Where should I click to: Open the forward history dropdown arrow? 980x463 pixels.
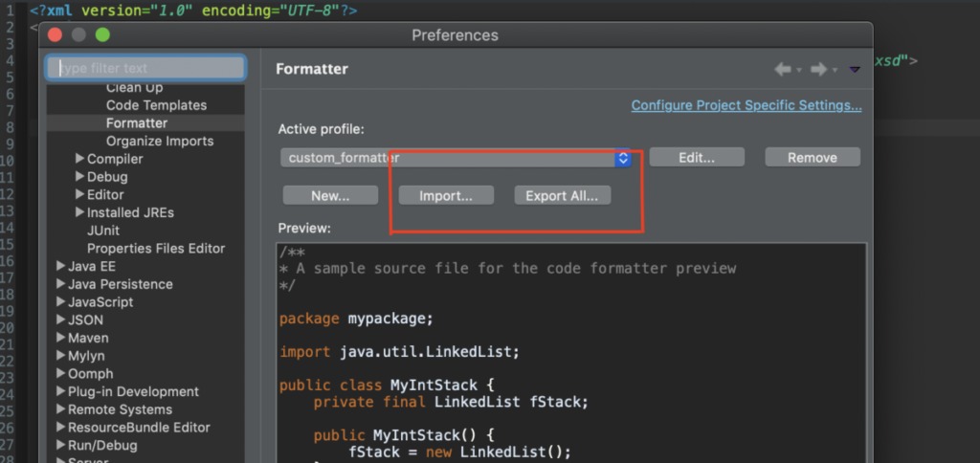pyautogui.click(x=835, y=70)
